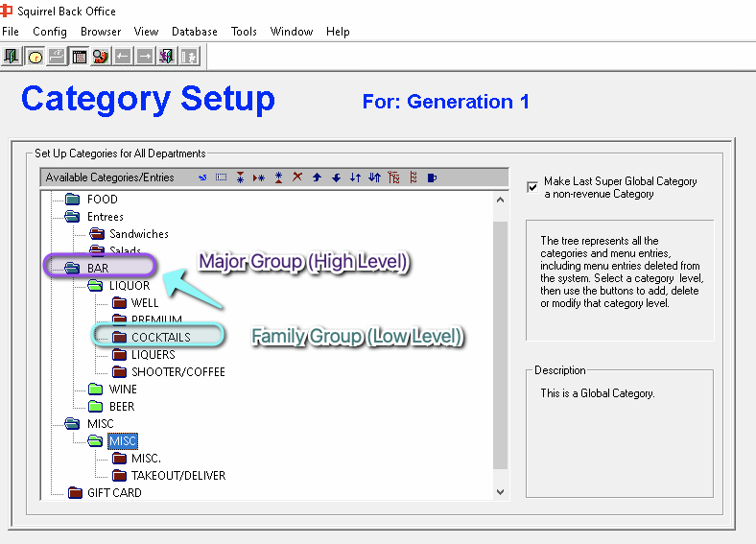This screenshot has width=756, height=544.
Task: Select the GIFT CARD category
Action: pyautogui.click(x=114, y=493)
